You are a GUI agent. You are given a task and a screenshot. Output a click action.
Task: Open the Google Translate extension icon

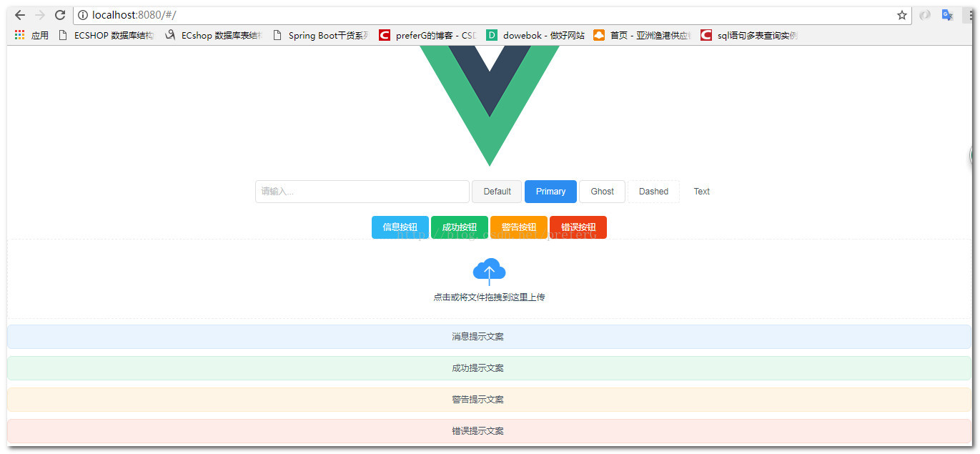pos(948,15)
